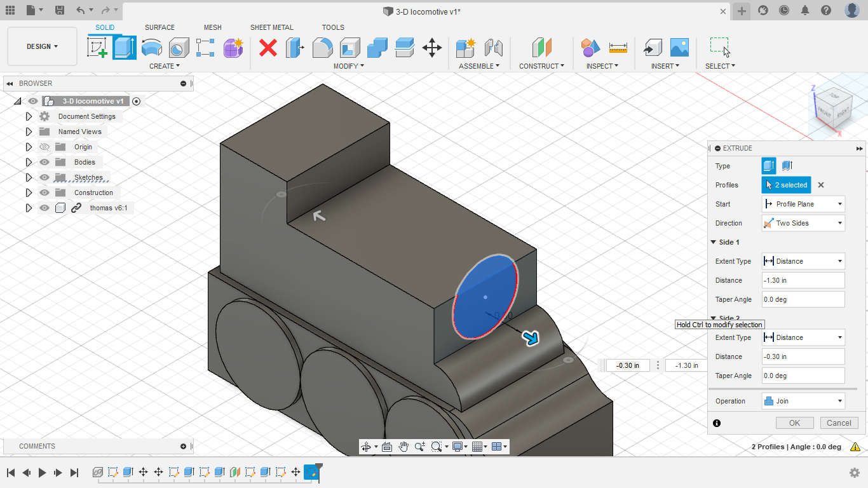Open the Direction Two Sides dropdown
This screenshot has height=488, width=868.
tap(803, 223)
